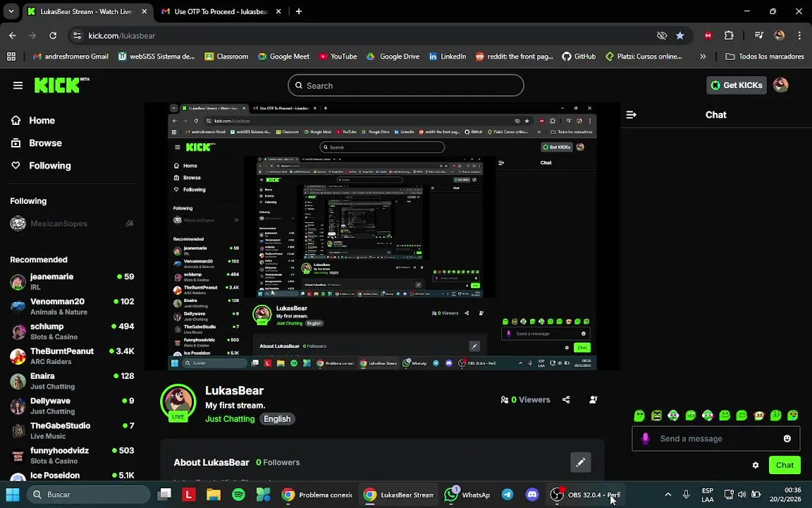Open the emoji picker smiley icon
The image size is (812, 508).
click(787, 439)
